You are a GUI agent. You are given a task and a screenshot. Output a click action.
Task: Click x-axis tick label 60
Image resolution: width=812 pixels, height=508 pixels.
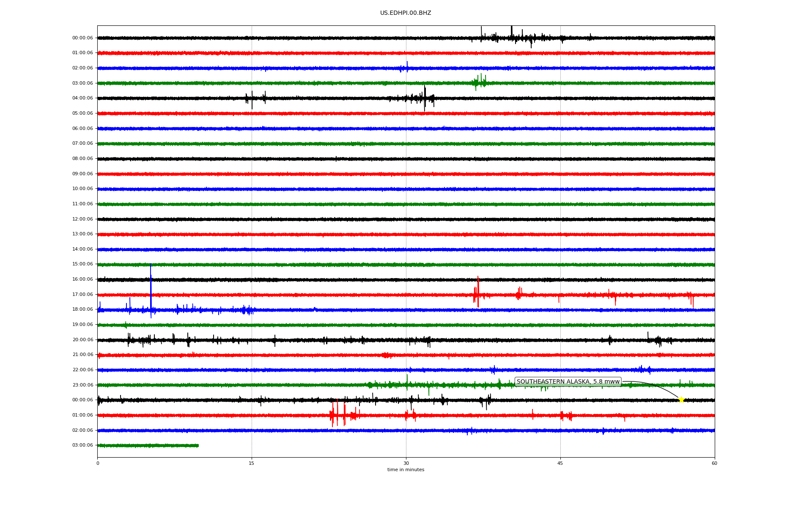714,463
